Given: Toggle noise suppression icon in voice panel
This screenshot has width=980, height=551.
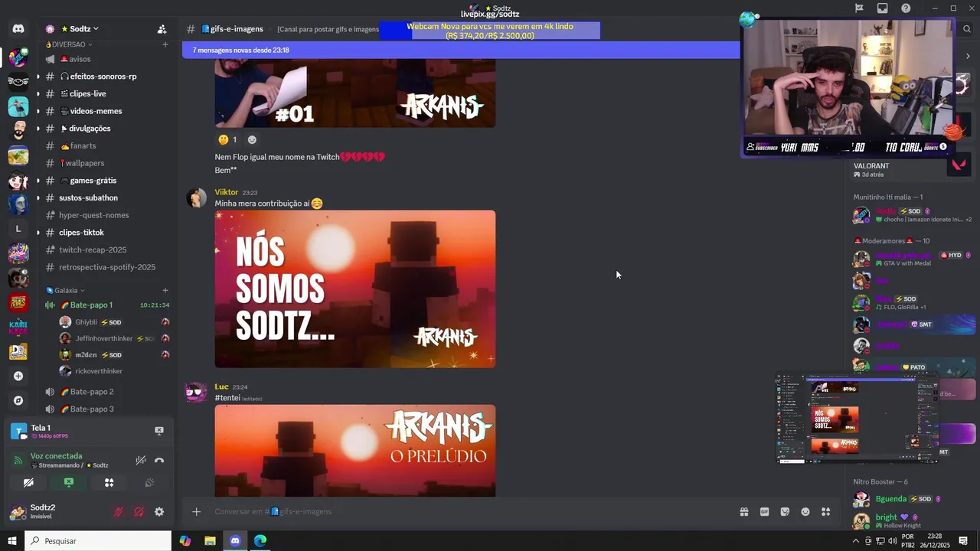Looking at the screenshot, I should tap(141, 460).
